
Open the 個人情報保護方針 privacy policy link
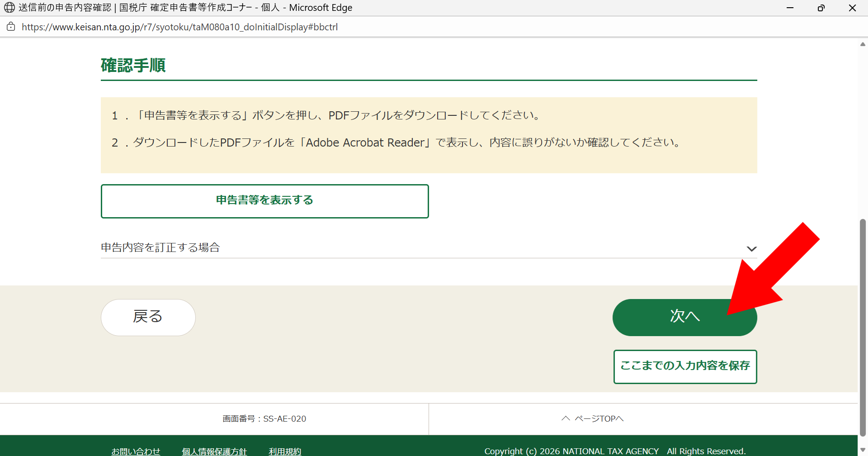tap(214, 451)
